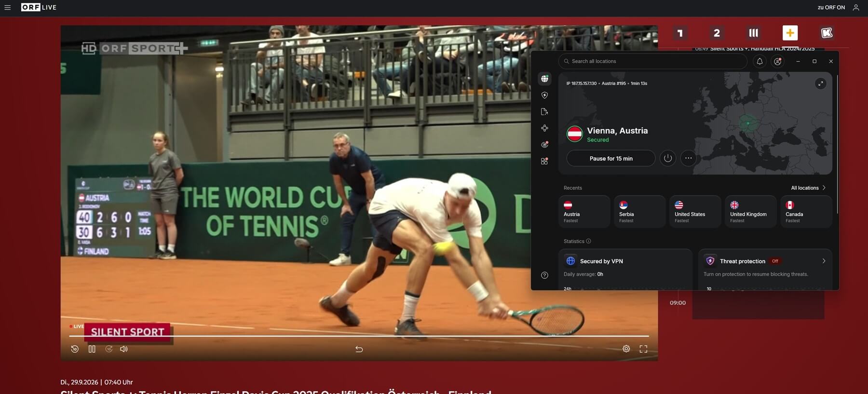Select the ORF Kids channel icon
The height and width of the screenshot is (394, 868).
click(827, 33)
